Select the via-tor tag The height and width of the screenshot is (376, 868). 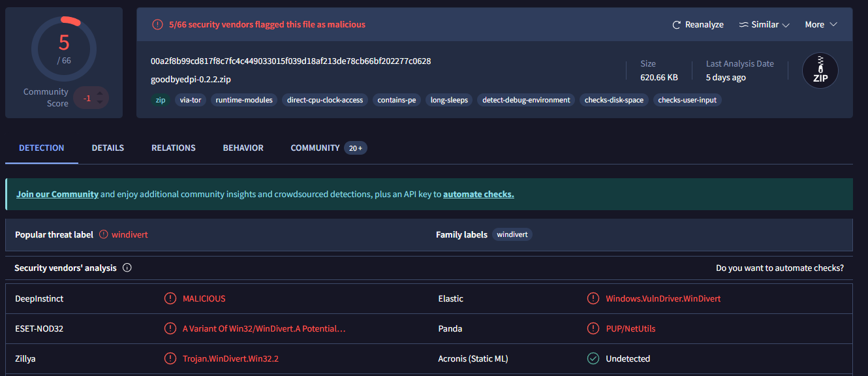point(190,100)
